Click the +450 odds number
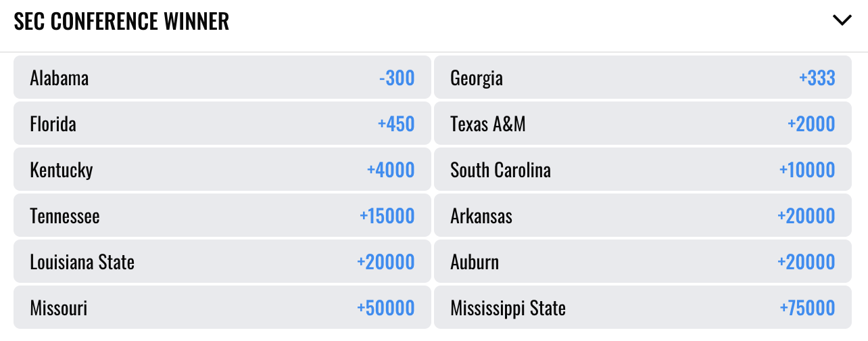 396,124
